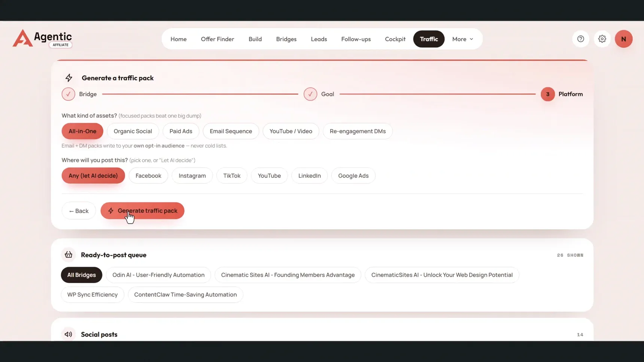
Task: Select TikTok as the platform
Action: (x=232, y=176)
